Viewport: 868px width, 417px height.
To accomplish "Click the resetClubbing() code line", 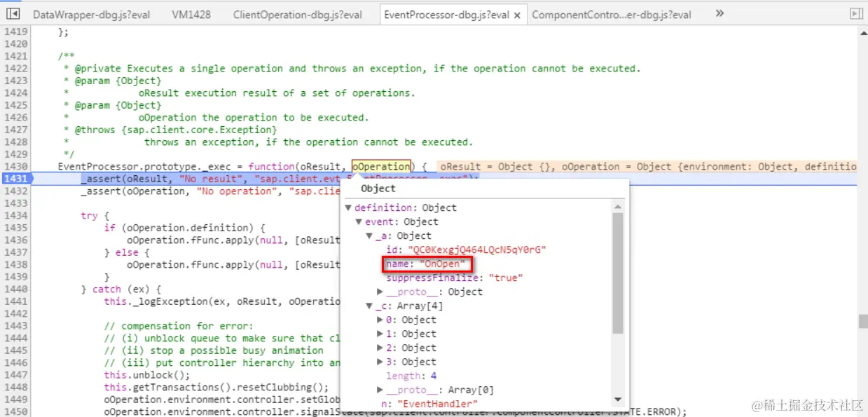I will point(216,388).
